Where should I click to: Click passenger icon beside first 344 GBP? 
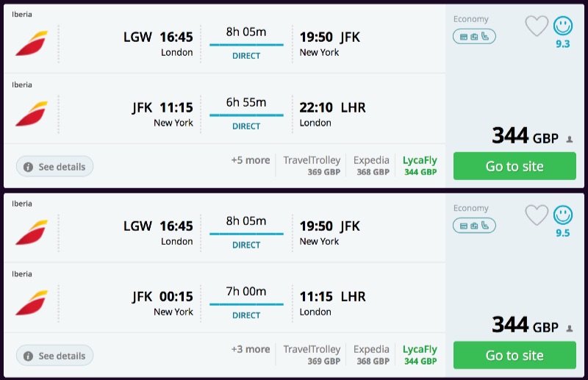570,139
